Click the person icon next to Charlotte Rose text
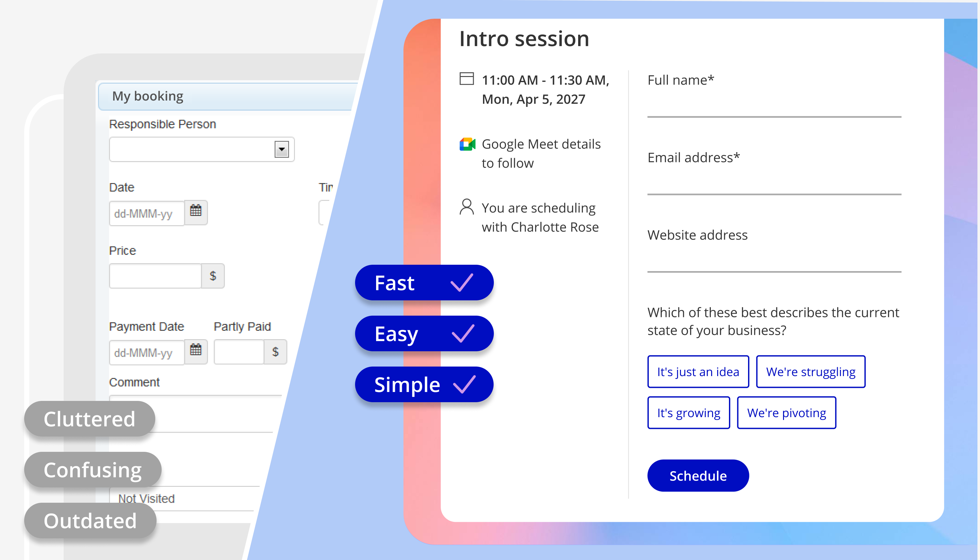Screen dimensions: 980x560 click(466, 207)
